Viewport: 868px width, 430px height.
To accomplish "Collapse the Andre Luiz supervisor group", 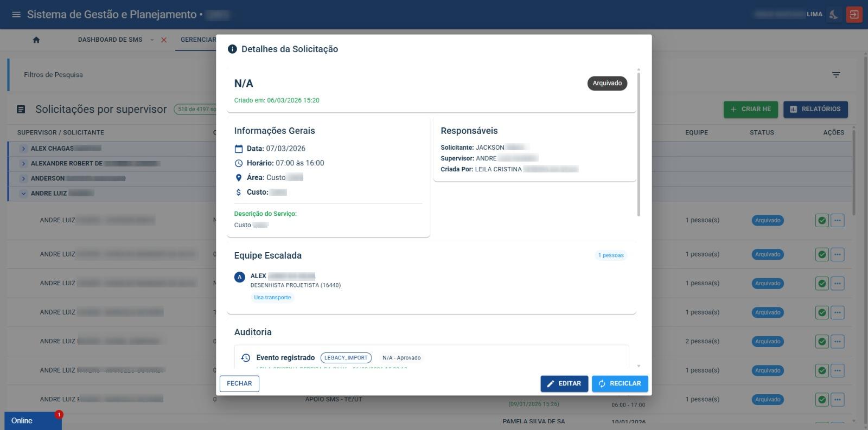I will pyautogui.click(x=23, y=193).
